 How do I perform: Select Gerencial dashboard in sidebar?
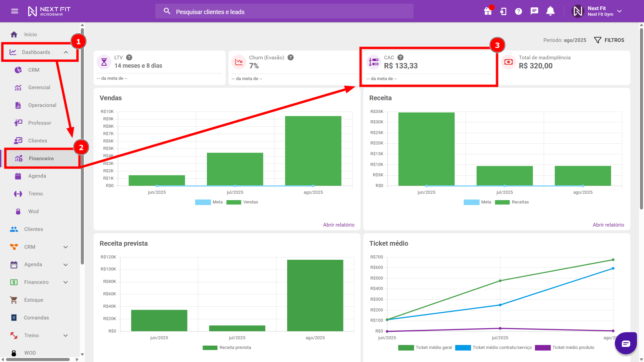39,87
